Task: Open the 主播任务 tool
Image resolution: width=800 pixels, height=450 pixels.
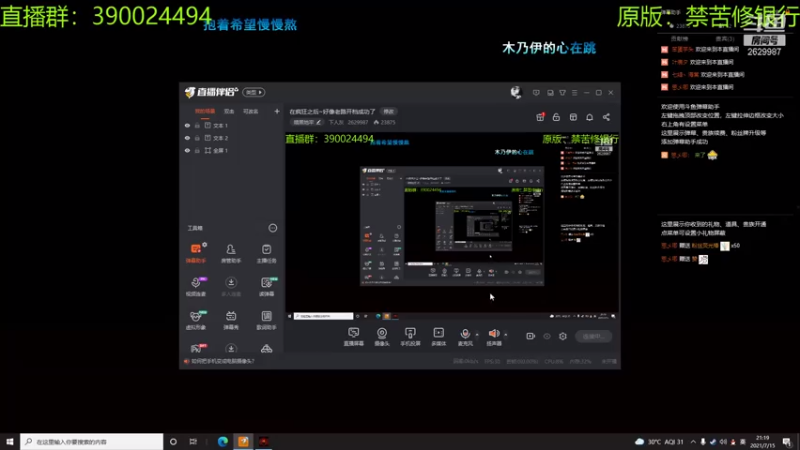Action: coord(266,253)
